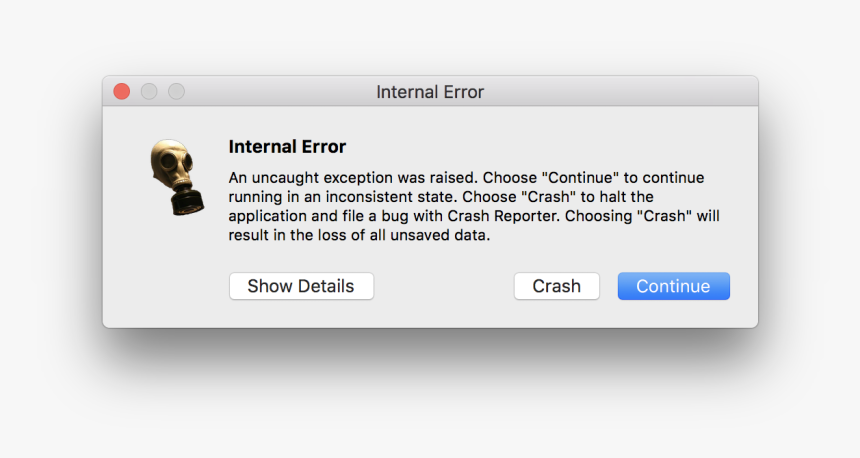
Task: Click the quoted "Continue" word in message text
Action: click(580, 178)
